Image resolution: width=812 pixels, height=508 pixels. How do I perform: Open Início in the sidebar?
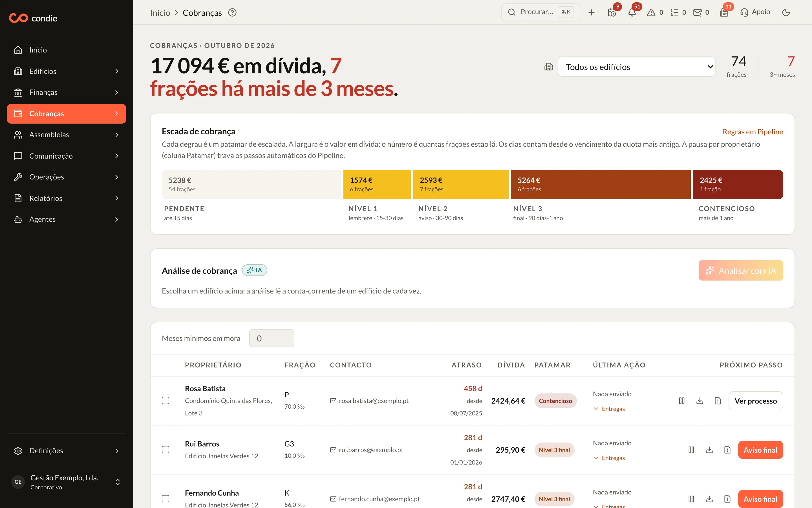67,50
